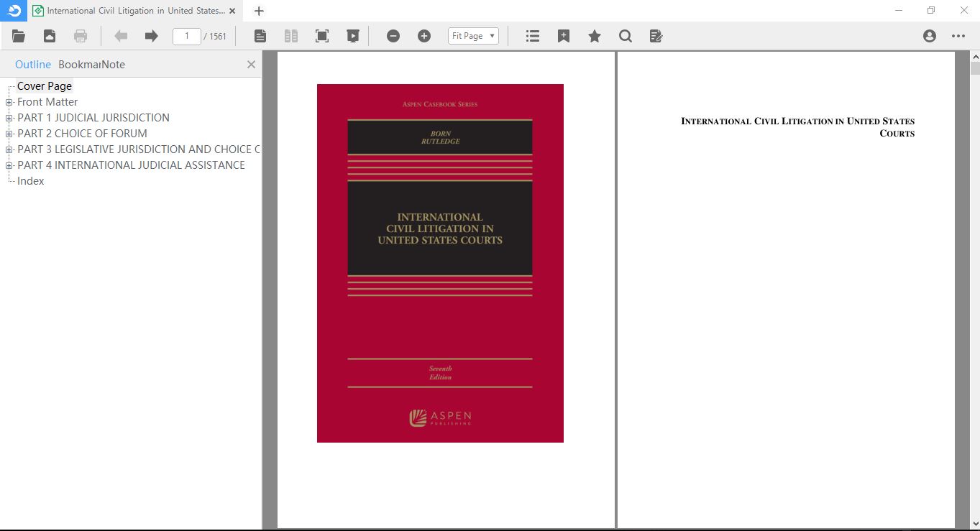Image resolution: width=980 pixels, height=531 pixels.
Task: Switch to two-page view
Action: (x=291, y=36)
